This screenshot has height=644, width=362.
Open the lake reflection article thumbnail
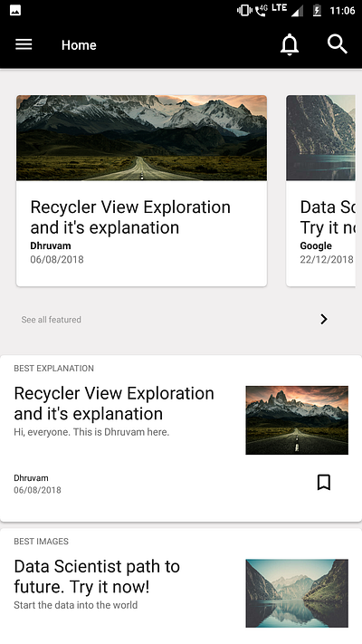[297, 593]
